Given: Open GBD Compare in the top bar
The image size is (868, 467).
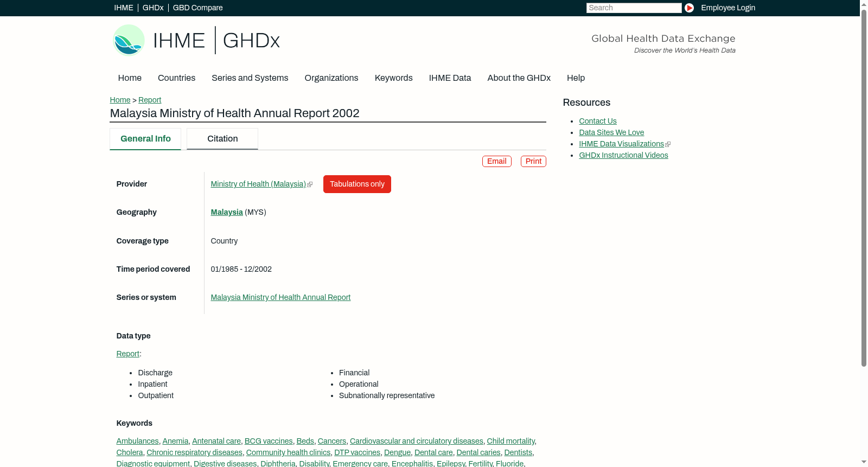Looking at the screenshot, I should pyautogui.click(x=198, y=8).
